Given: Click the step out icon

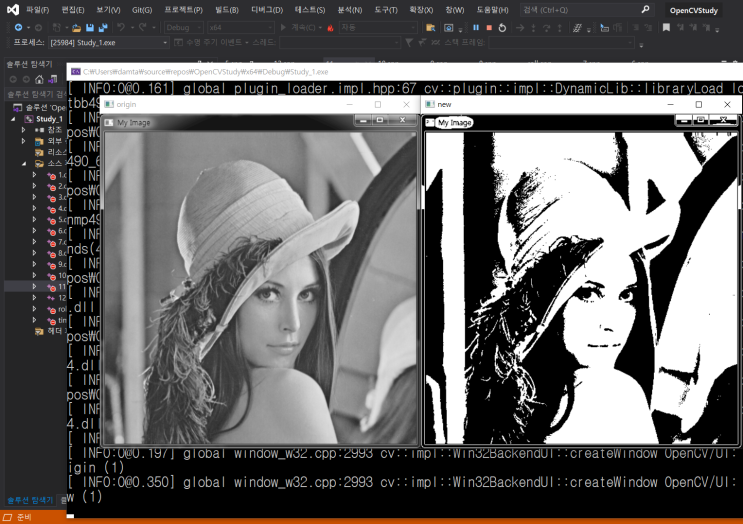Looking at the screenshot, I should 560,28.
